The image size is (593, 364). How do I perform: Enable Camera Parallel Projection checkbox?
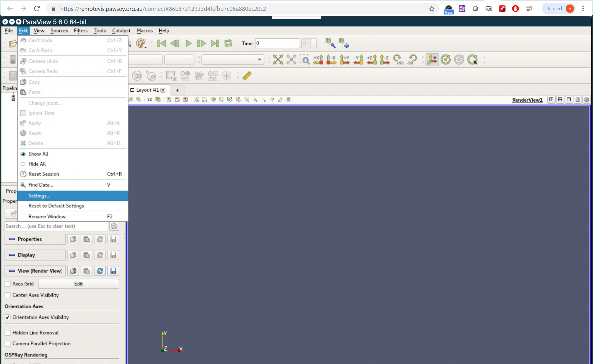[8, 343]
